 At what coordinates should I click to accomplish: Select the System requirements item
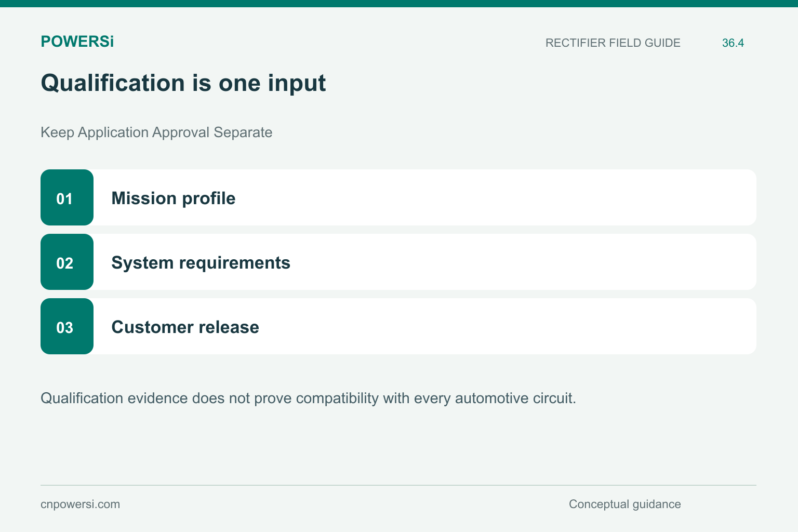coord(398,262)
